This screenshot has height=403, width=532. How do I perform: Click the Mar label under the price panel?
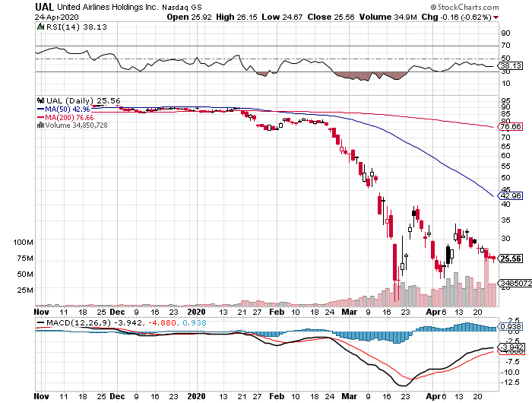tap(349, 312)
